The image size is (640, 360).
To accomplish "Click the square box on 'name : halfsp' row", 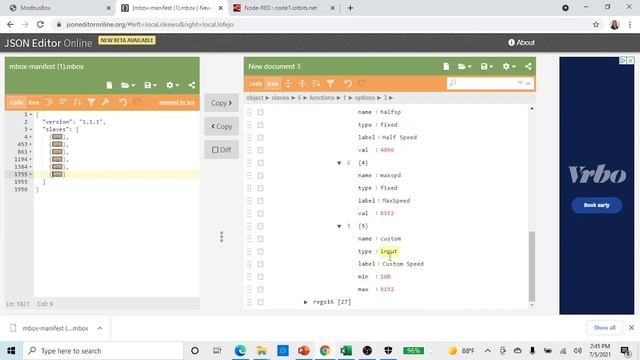I will [260, 112].
